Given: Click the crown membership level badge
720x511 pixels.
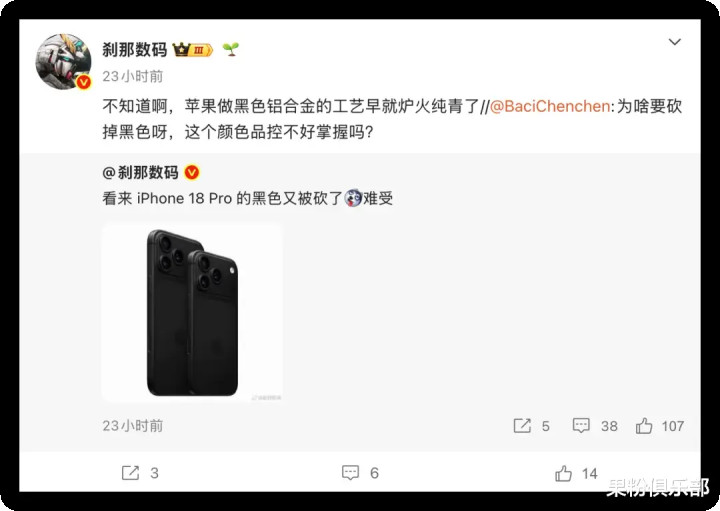Looking at the screenshot, I should tap(192, 49).
